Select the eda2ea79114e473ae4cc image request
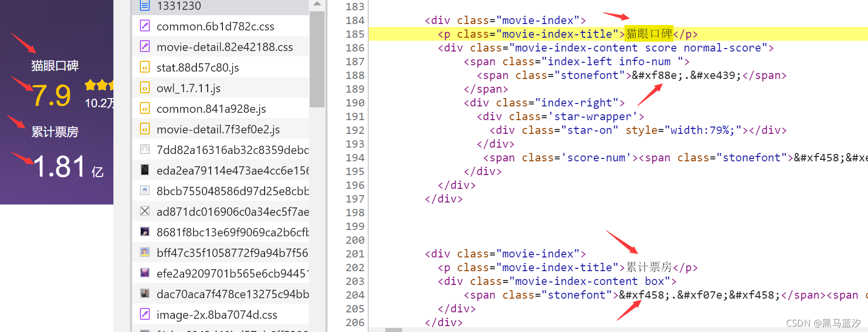Viewport: 868px width, 332px height. coord(220,170)
